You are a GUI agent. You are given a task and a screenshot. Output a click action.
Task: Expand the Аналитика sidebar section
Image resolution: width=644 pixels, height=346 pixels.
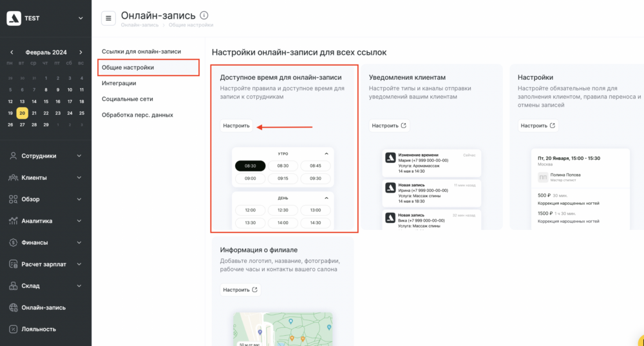pyautogui.click(x=79, y=220)
